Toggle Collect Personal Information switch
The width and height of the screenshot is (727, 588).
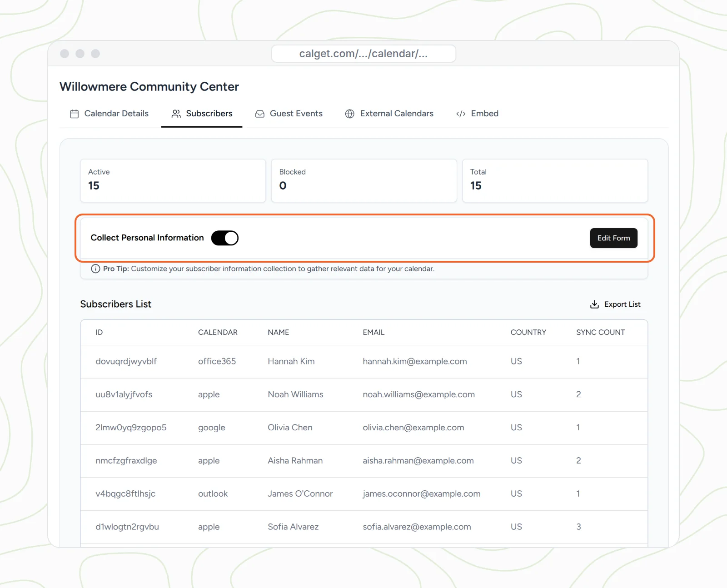[225, 238]
